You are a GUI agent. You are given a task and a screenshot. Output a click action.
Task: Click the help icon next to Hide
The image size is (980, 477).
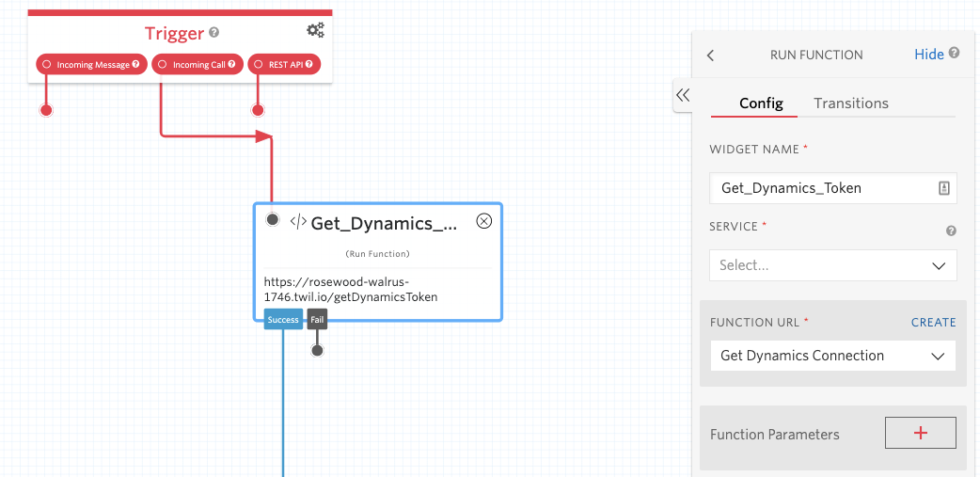click(954, 53)
